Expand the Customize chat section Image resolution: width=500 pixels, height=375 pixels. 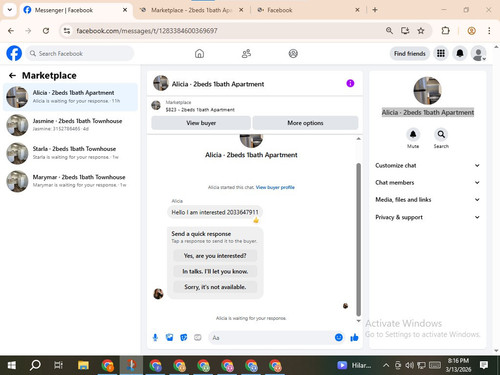[428, 165]
